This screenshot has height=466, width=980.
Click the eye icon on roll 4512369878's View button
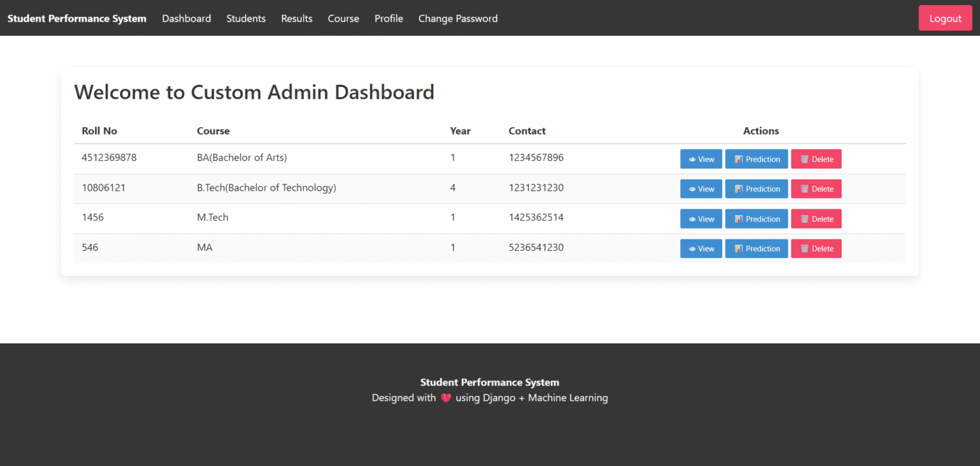click(x=692, y=159)
